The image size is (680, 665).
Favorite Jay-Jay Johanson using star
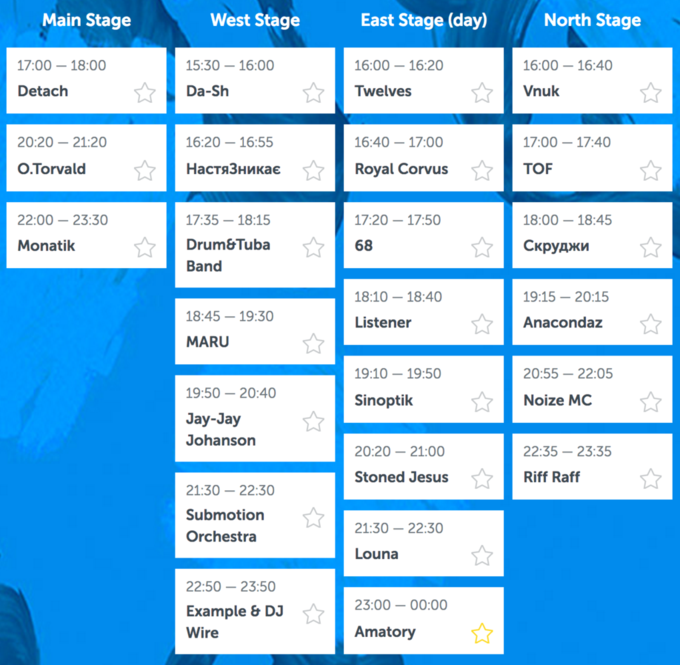point(313,422)
